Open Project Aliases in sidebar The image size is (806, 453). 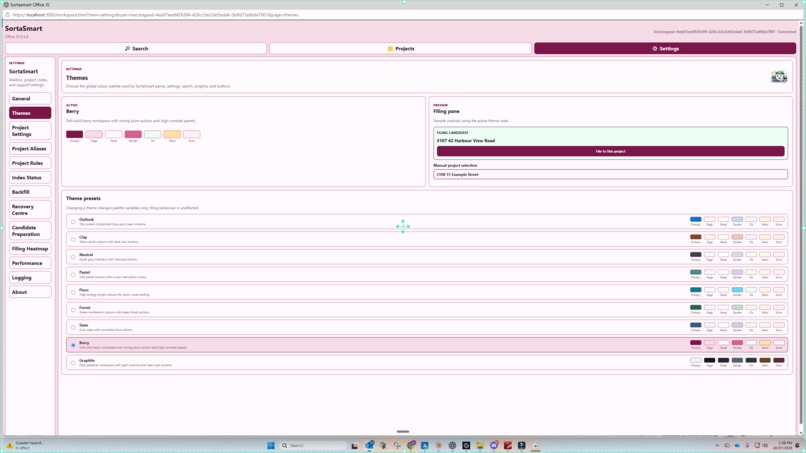pos(30,149)
